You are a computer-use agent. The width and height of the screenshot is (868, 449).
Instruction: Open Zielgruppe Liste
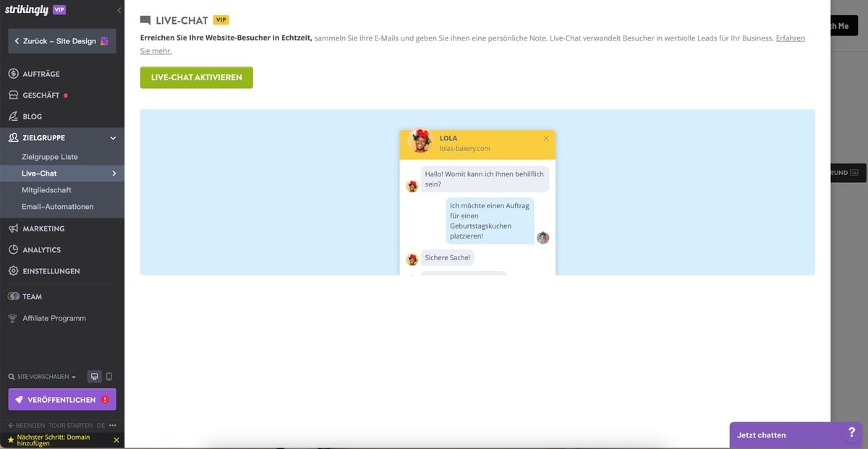click(x=50, y=157)
